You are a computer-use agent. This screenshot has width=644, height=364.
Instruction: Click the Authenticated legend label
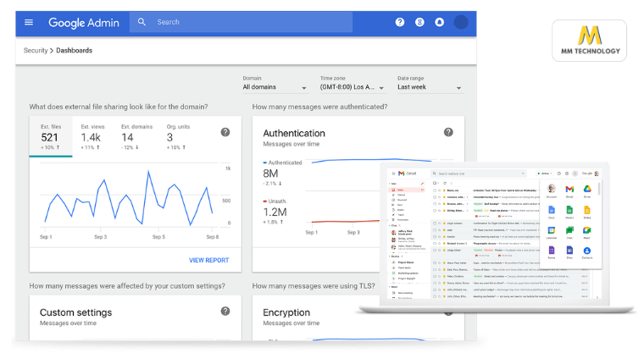tap(285, 163)
